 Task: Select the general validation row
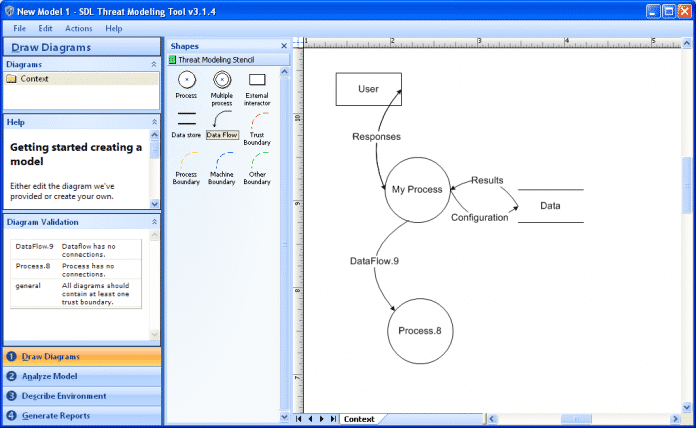(x=76, y=293)
